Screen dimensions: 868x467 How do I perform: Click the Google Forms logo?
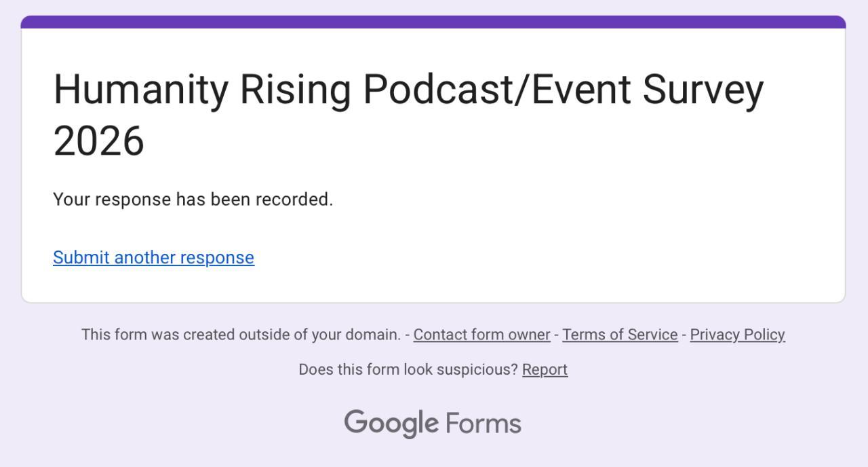433,424
